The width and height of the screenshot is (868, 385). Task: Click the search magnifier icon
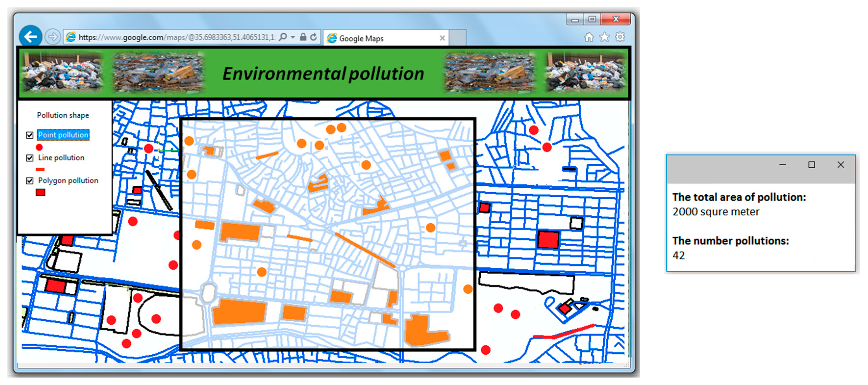[283, 37]
